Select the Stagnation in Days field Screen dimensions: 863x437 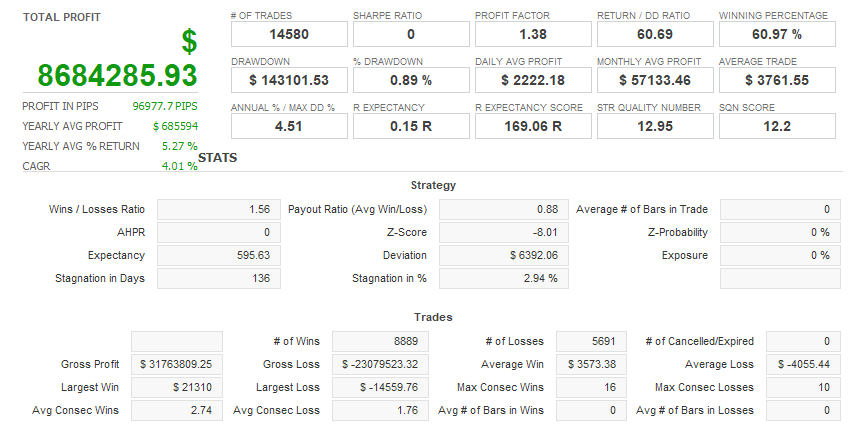tap(217, 279)
